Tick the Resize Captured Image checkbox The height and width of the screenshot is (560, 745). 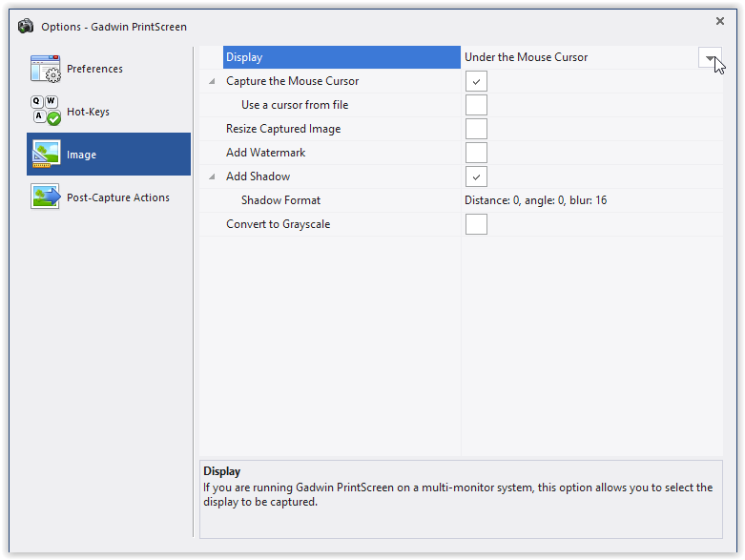click(x=476, y=129)
